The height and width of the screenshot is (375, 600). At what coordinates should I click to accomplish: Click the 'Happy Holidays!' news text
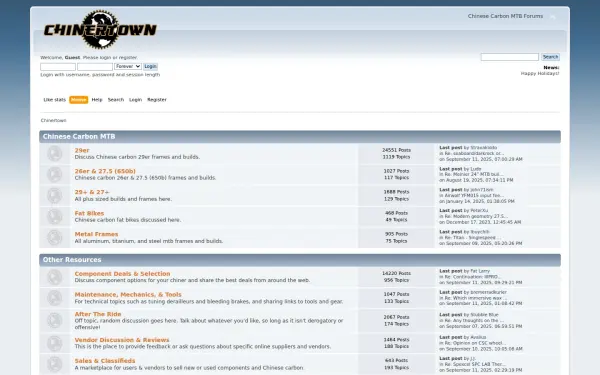540,73
